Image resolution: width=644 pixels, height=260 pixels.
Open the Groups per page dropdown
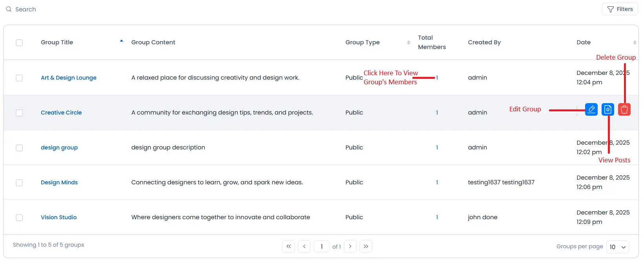pos(617,247)
